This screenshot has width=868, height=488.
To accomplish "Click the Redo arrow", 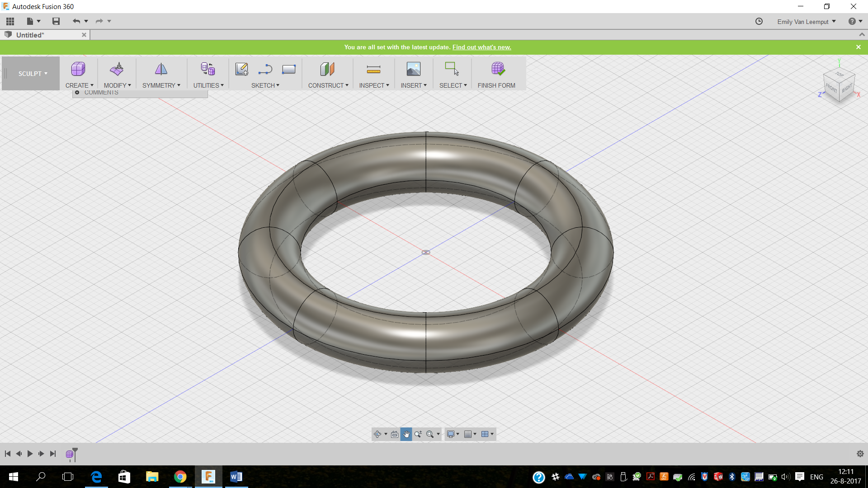I will [99, 21].
